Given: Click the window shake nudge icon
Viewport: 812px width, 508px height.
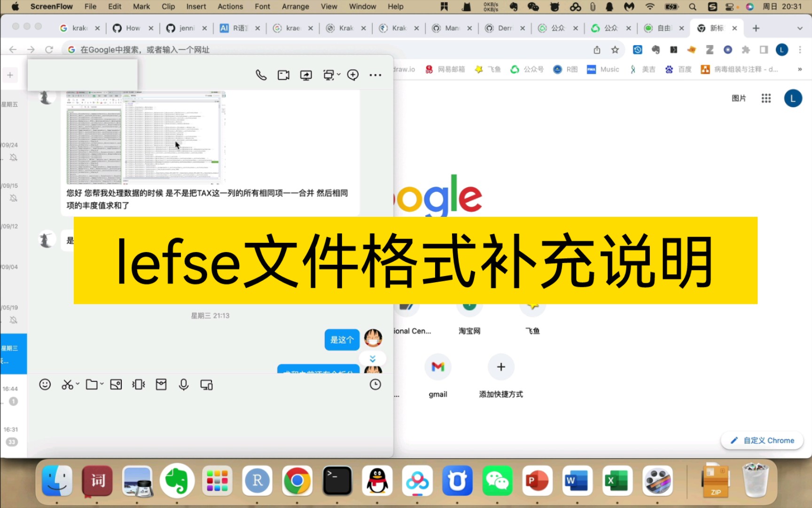Looking at the screenshot, I should (x=138, y=384).
